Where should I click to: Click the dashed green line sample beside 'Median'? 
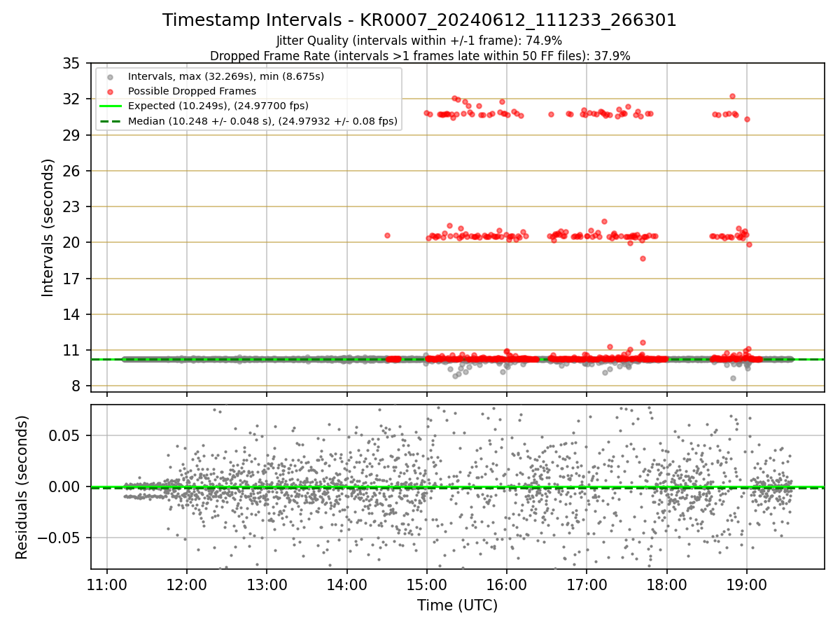111,122
